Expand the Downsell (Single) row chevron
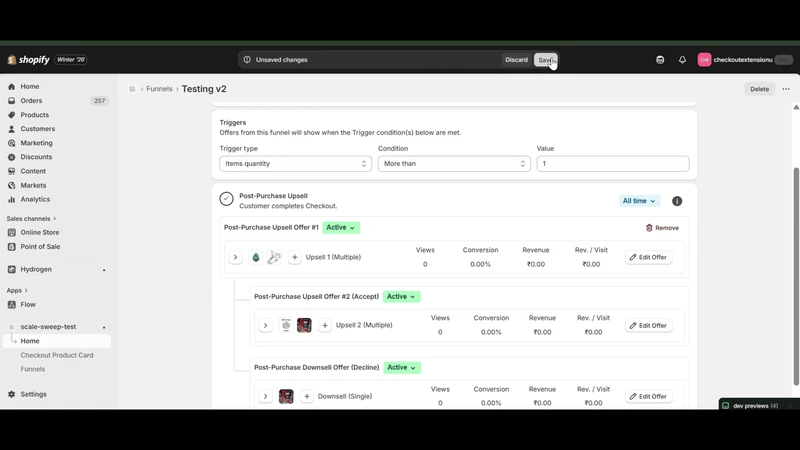The width and height of the screenshot is (800, 450). pos(265,396)
